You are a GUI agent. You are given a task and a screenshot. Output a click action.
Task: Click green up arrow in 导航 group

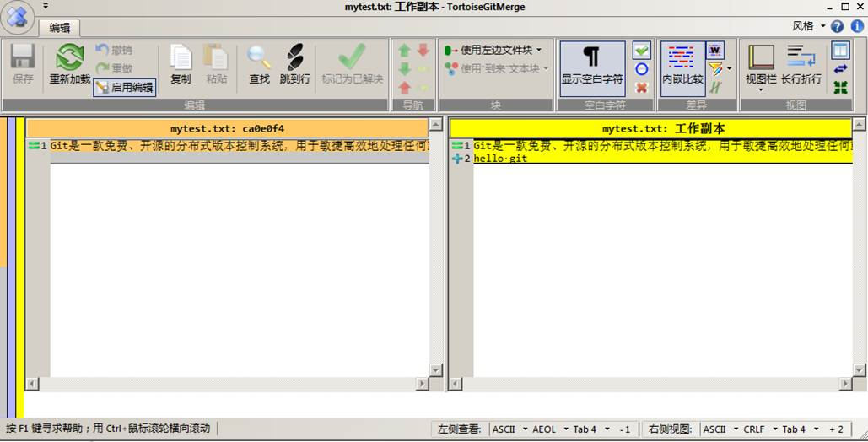tap(405, 51)
